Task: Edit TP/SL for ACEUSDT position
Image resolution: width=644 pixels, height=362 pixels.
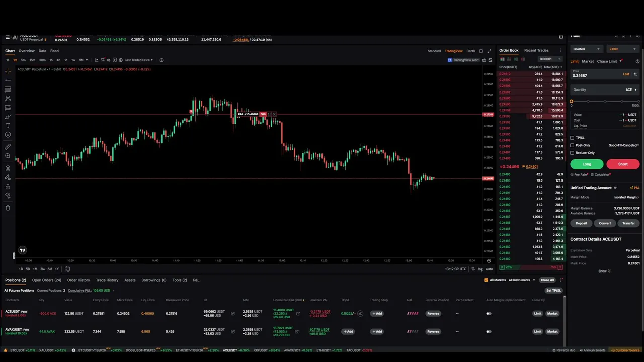Action: coord(360,313)
